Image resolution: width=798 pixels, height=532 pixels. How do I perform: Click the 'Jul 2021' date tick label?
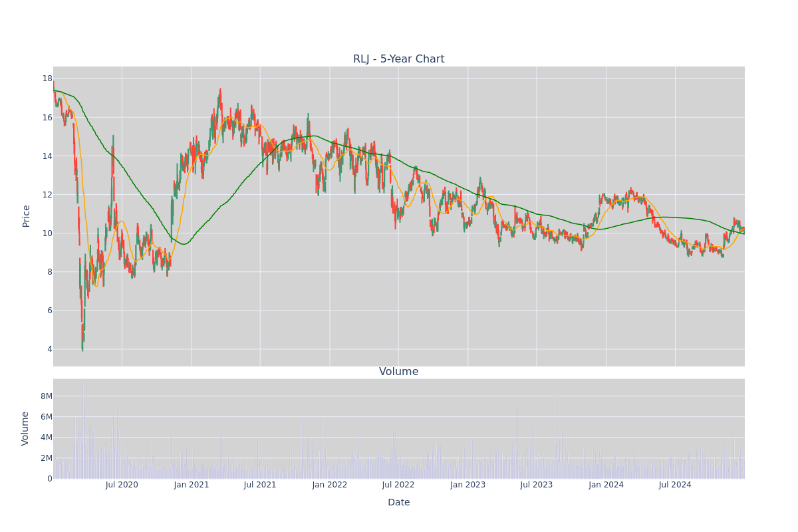260,485
